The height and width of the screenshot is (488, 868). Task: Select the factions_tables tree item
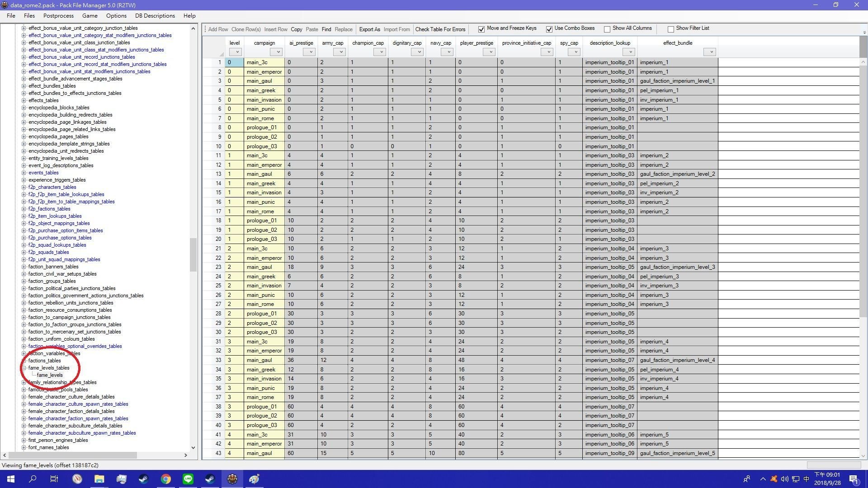coord(44,361)
